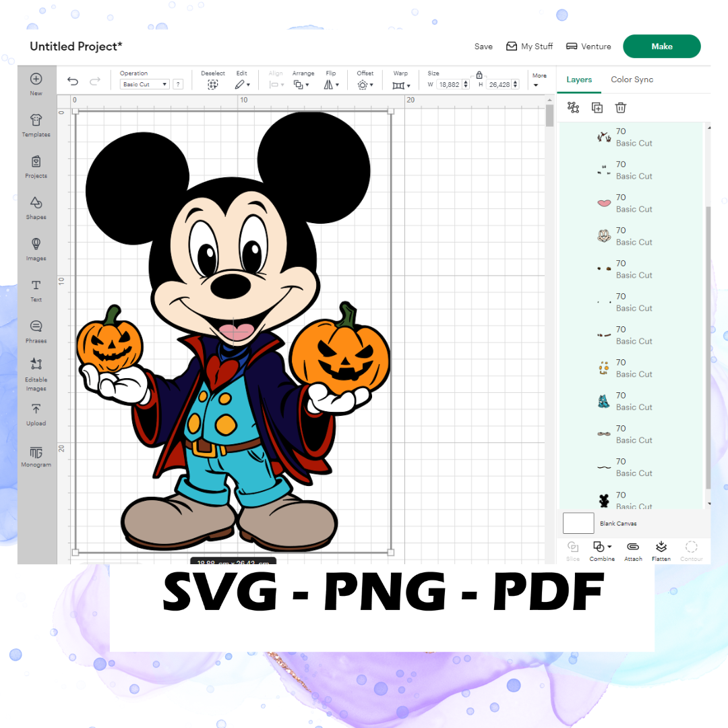Open My Stuff
Image resolution: width=728 pixels, height=728 pixels.
click(529, 47)
